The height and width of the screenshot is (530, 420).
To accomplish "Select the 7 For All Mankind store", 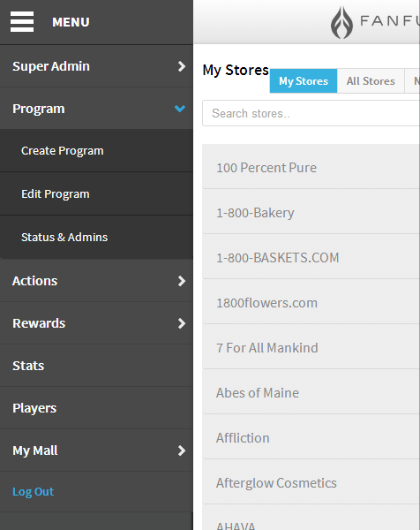I will click(311, 347).
